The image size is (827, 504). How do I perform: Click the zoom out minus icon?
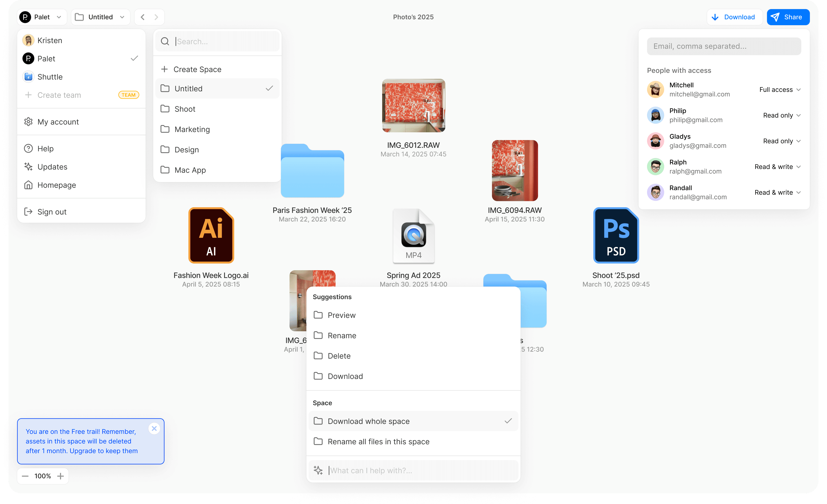(25, 476)
